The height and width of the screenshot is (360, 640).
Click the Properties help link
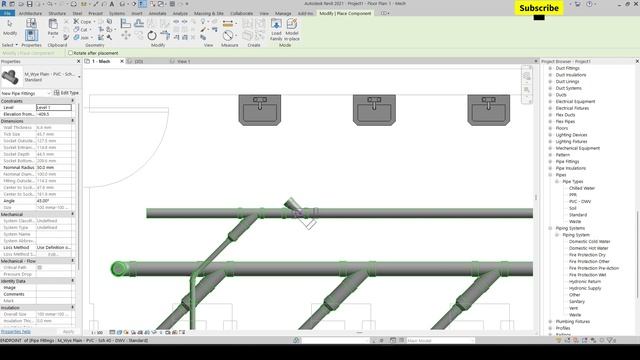[x=16, y=331]
